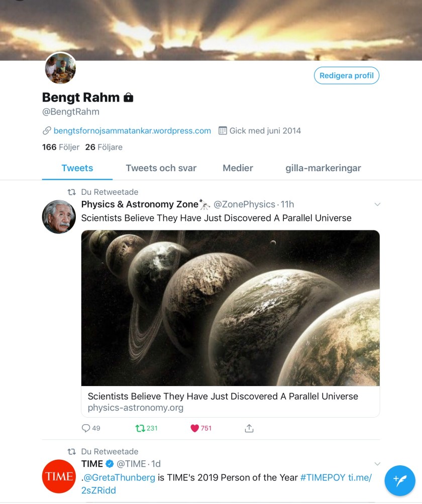422x504 pixels.
Task: Click the reply icon on the Physics tweet
Action: coord(86,428)
